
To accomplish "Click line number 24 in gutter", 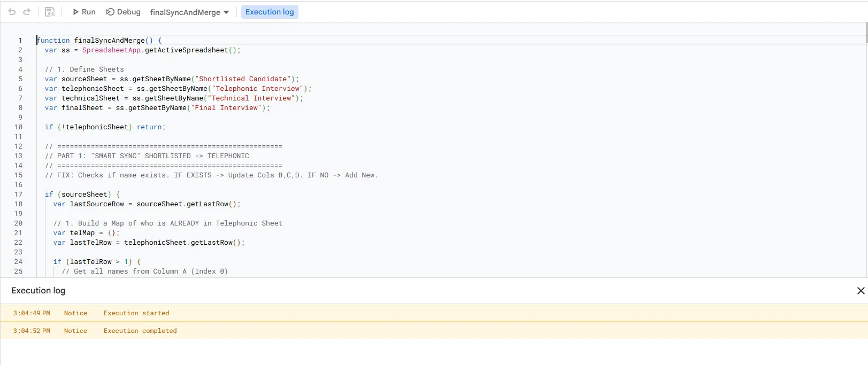I will 18,262.
